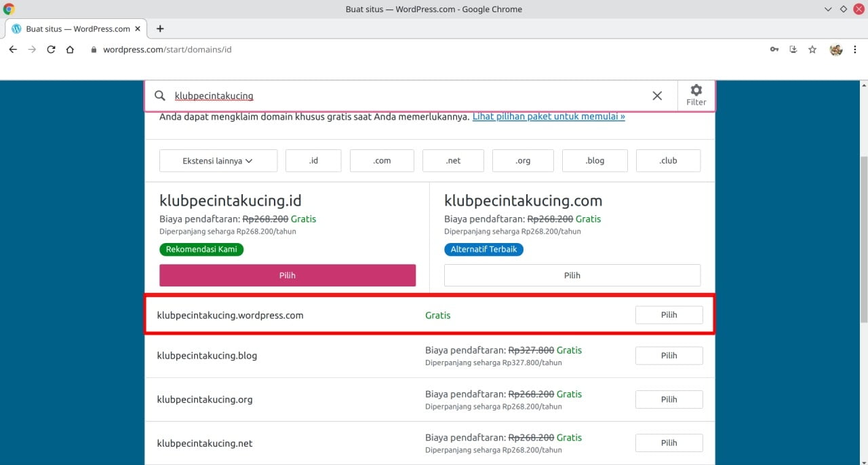Open the Lihat pilihan paket untuk memulai link
Screen dimensions: 868x465
(549, 116)
